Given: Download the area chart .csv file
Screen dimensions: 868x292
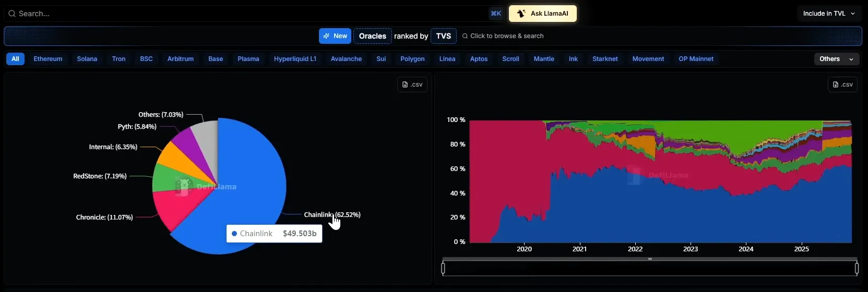Looking at the screenshot, I should (842, 84).
